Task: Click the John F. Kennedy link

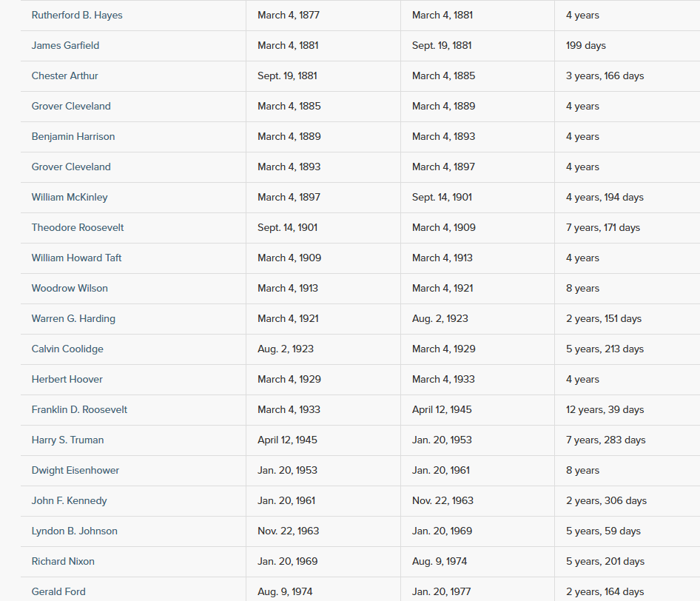Action: point(69,500)
